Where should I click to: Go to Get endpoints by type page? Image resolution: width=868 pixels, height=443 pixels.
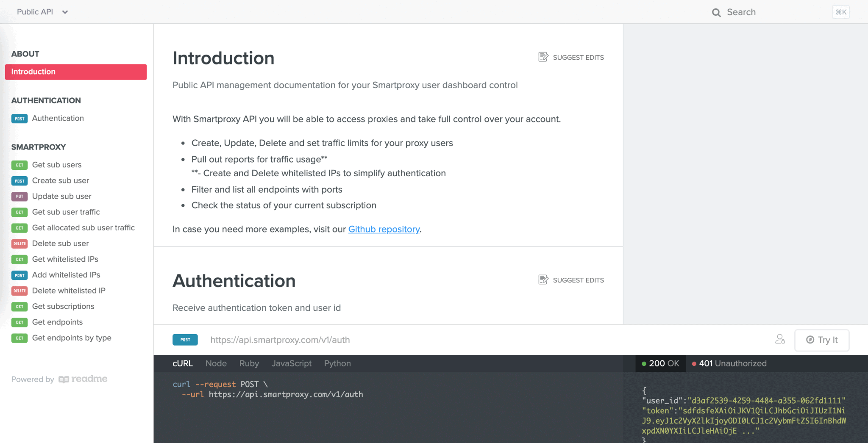(72, 338)
